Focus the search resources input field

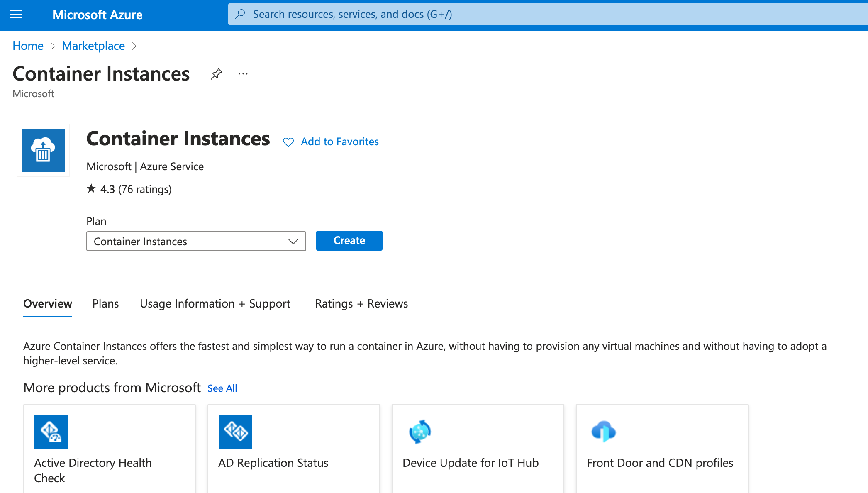(x=539, y=14)
